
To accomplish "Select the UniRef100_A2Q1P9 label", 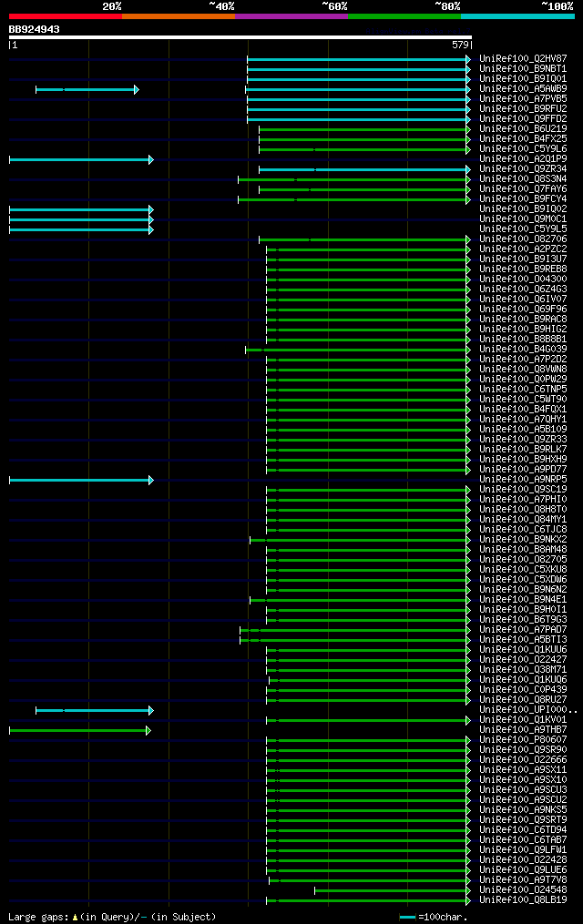I will (x=523, y=159).
